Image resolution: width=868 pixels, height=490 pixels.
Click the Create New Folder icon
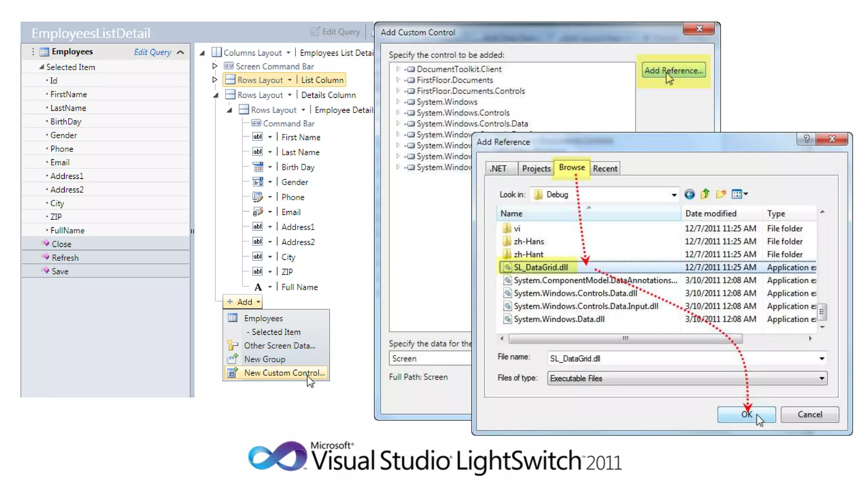click(x=721, y=194)
